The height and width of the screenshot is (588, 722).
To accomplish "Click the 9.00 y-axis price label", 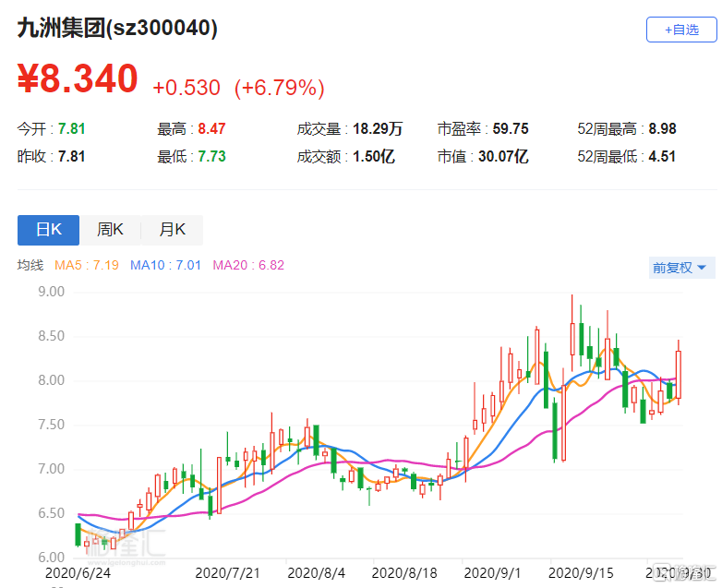I will pyautogui.click(x=51, y=292).
